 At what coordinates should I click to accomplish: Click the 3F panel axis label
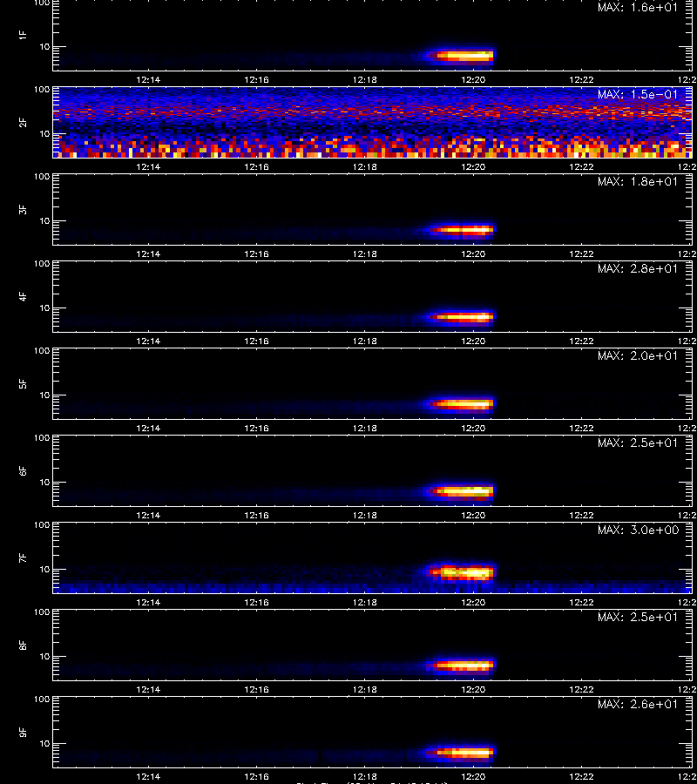[23, 209]
